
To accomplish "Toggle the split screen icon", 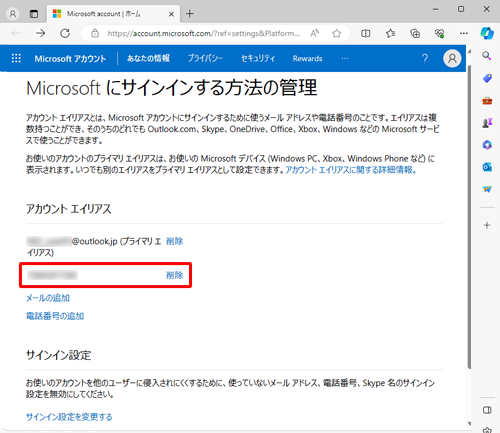I will point(366,33).
